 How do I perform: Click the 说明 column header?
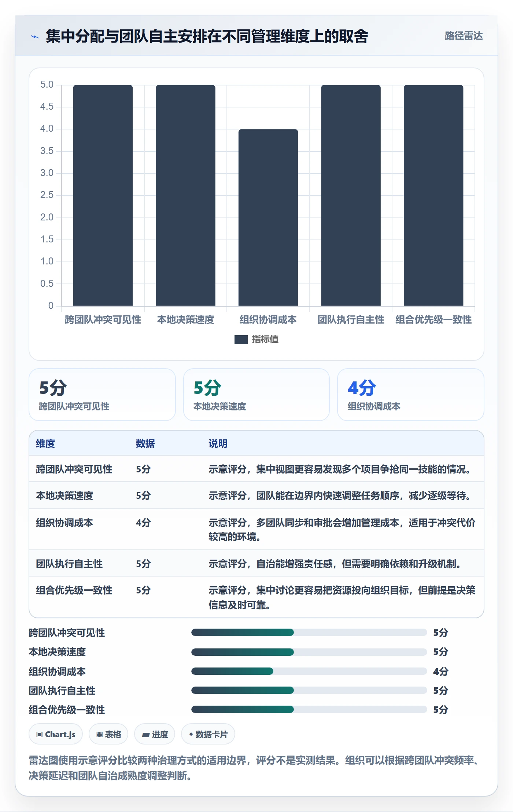pyautogui.click(x=218, y=443)
